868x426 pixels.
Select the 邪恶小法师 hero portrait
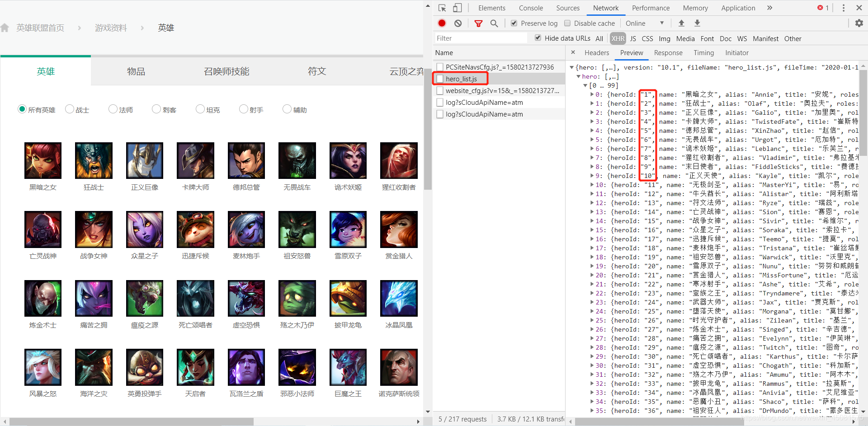297,367
